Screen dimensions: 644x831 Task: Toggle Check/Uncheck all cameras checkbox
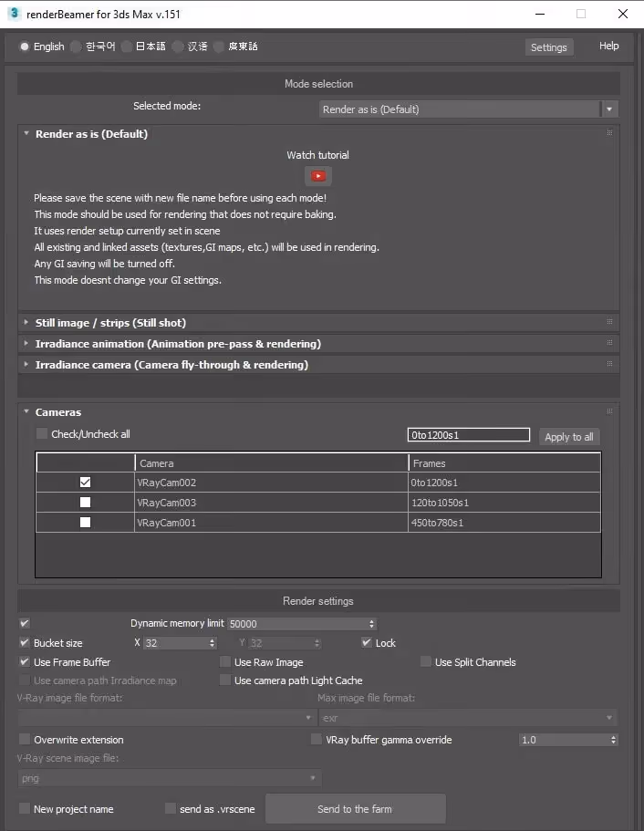(x=42, y=433)
